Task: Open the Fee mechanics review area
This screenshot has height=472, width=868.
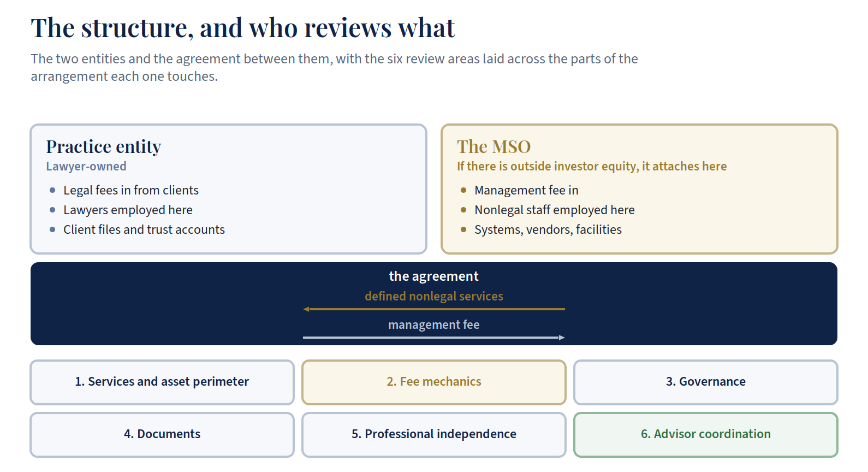Action: [x=434, y=382]
